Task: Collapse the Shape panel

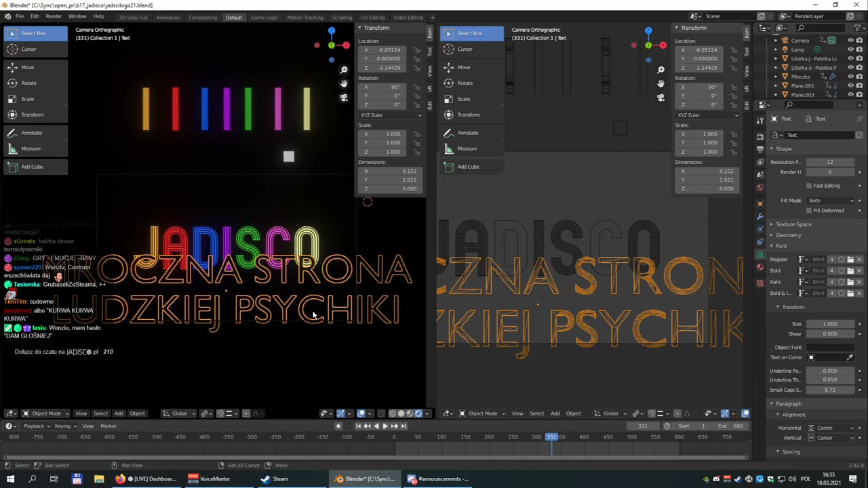Action: [783, 149]
